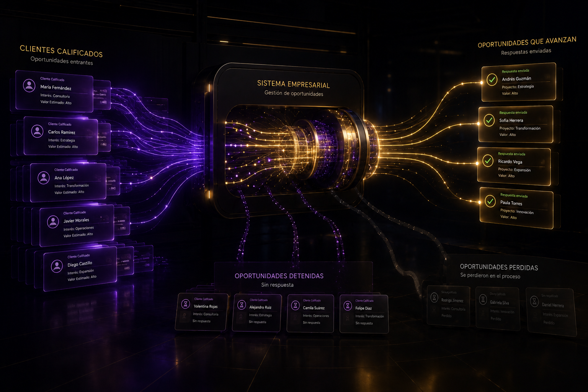Click Javier Morales's avatar icon
Viewport: 588px width, 392px height.
[53, 222]
